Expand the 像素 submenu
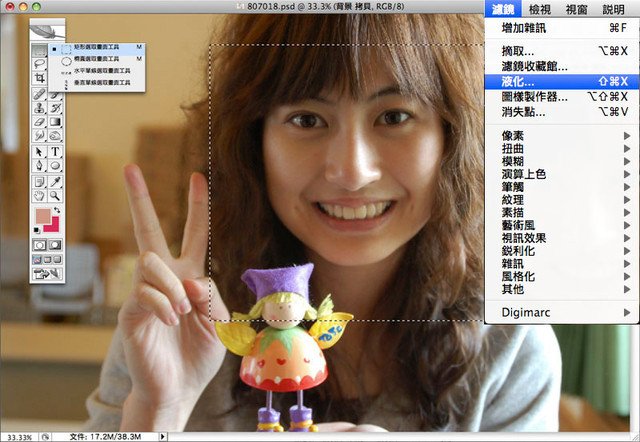The height and width of the screenshot is (442, 640). pos(562,136)
